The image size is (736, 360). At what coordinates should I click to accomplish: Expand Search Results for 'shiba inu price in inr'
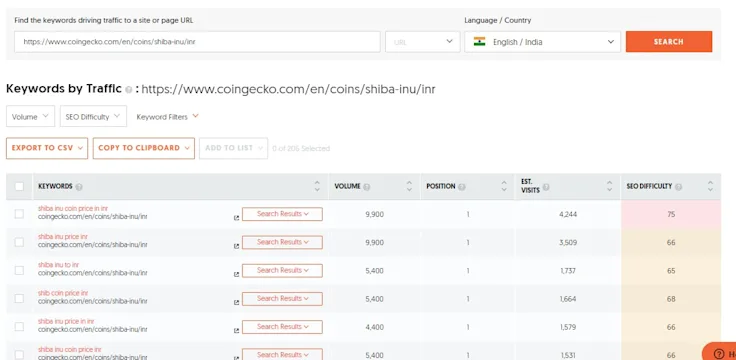tap(282, 327)
